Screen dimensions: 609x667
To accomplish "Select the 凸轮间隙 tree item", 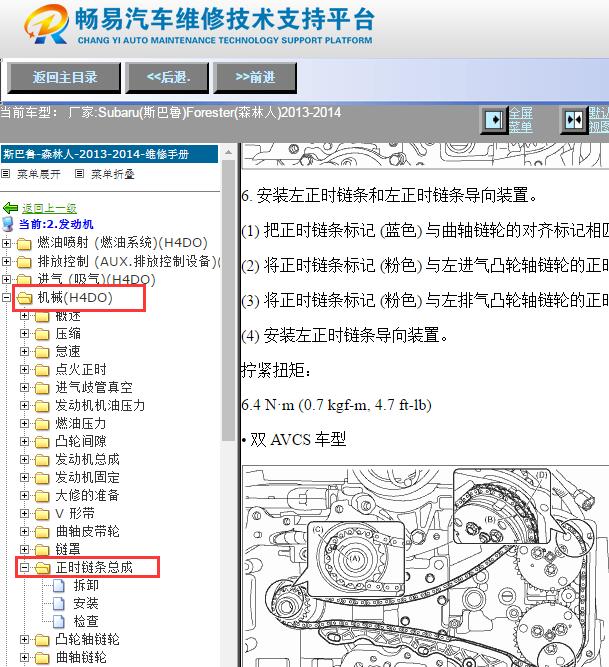I will tap(81, 442).
